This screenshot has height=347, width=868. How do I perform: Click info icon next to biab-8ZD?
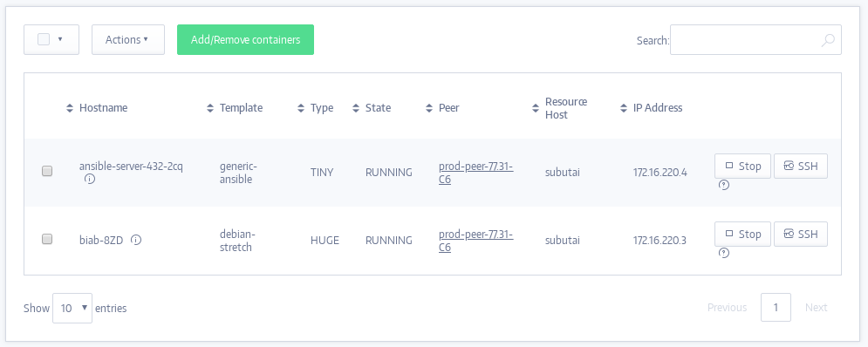pos(136,240)
